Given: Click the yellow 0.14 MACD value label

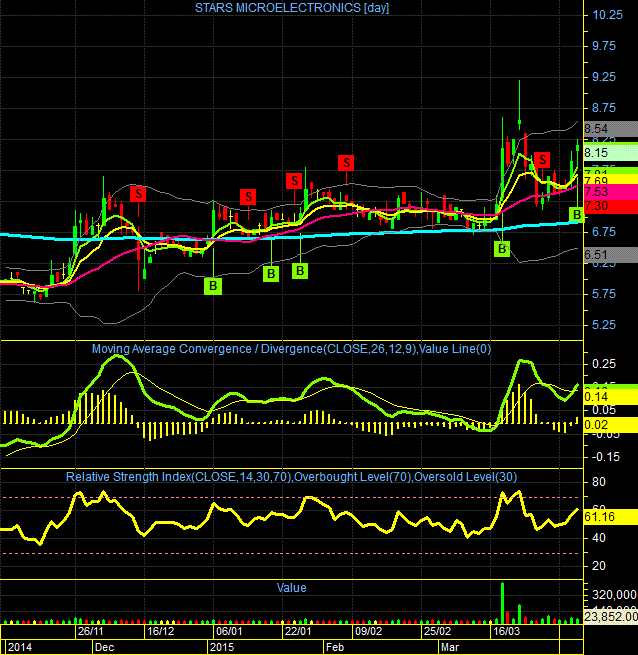Looking at the screenshot, I should click(611, 397).
